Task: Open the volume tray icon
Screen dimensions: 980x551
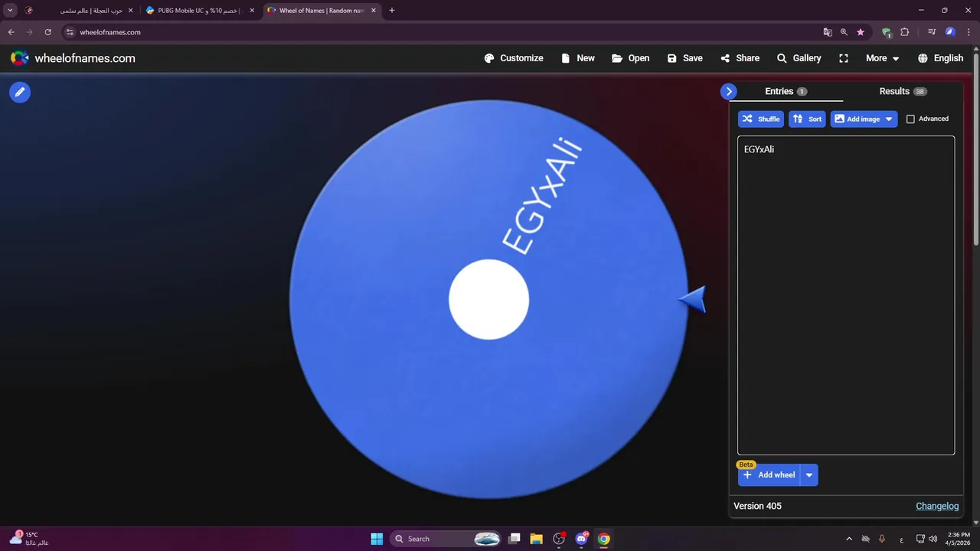Action: pos(933,539)
